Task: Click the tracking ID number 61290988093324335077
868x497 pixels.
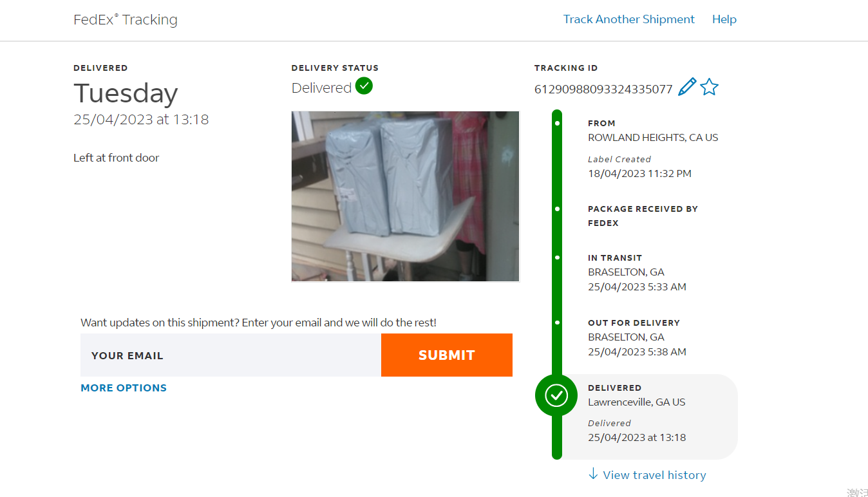Action: (603, 89)
